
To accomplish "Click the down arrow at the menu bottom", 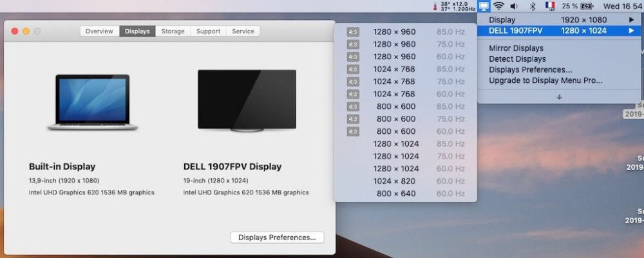I will tap(559, 97).
